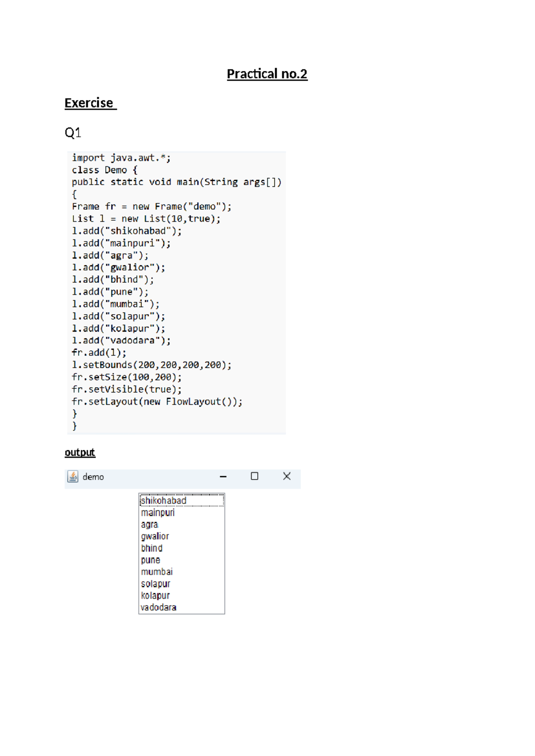Click the 'fr.add(l);' code line
The image size is (535, 756).
click(x=99, y=353)
